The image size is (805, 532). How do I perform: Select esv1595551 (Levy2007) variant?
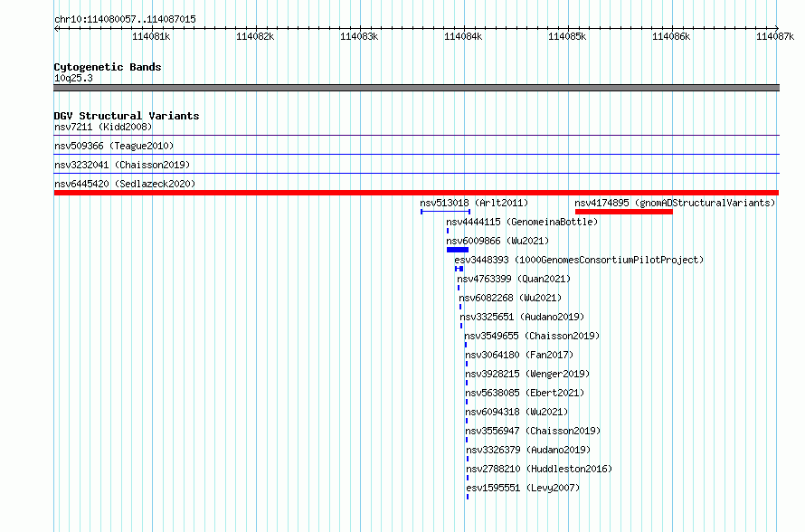click(x=523, y=488)
